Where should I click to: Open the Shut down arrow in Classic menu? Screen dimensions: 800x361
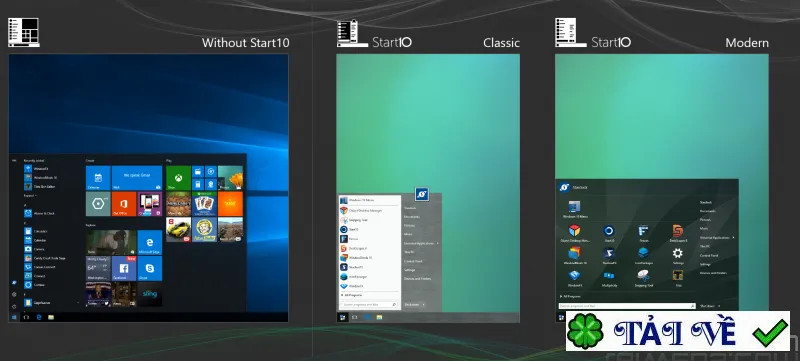click(x=423, y=304)
